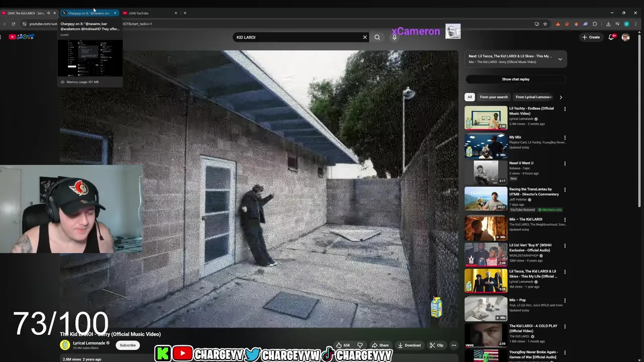
Task: Mute The Kid LAROI tab speaker icon
Action: pos(48,13)
